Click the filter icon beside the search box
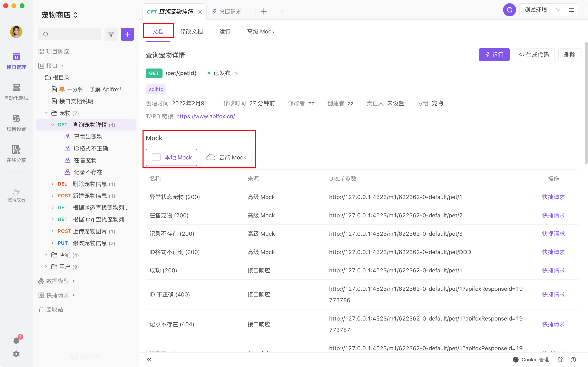Image resolution: width=588 pixels, height=367 pixels. click(x=111, y=34)
